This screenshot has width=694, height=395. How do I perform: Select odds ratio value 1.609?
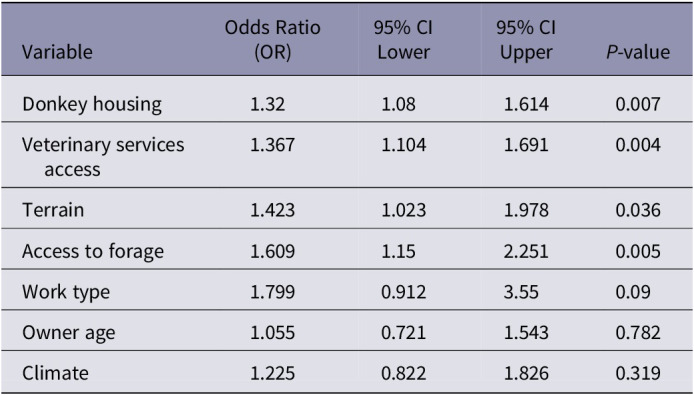tap(273, 252)
